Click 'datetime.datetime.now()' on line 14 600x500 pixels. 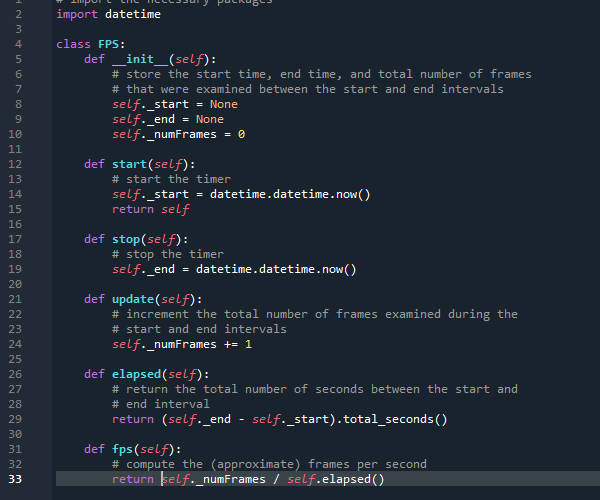pyautogui.click(x=290, y=194)
